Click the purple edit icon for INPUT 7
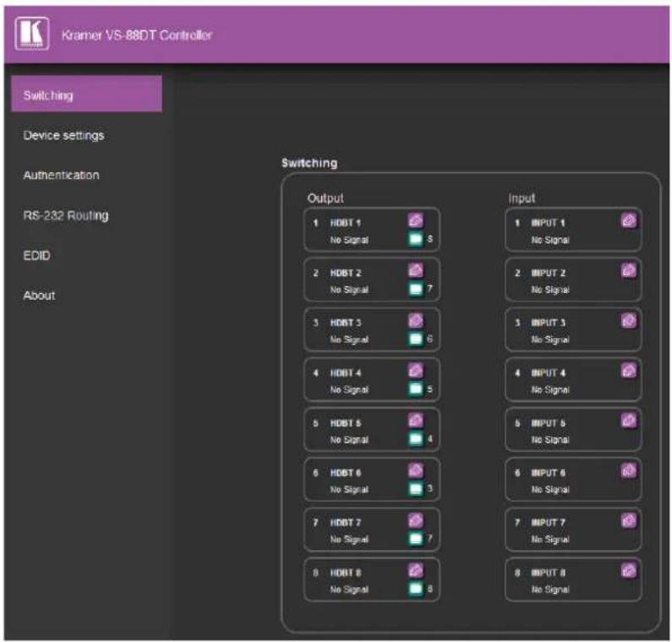 [x=629, y=521]
